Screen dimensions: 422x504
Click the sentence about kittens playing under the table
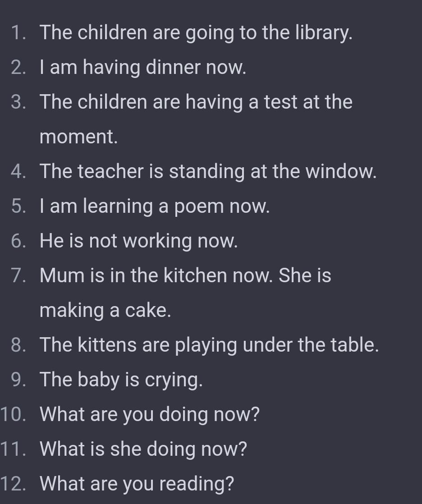point(209,345)
